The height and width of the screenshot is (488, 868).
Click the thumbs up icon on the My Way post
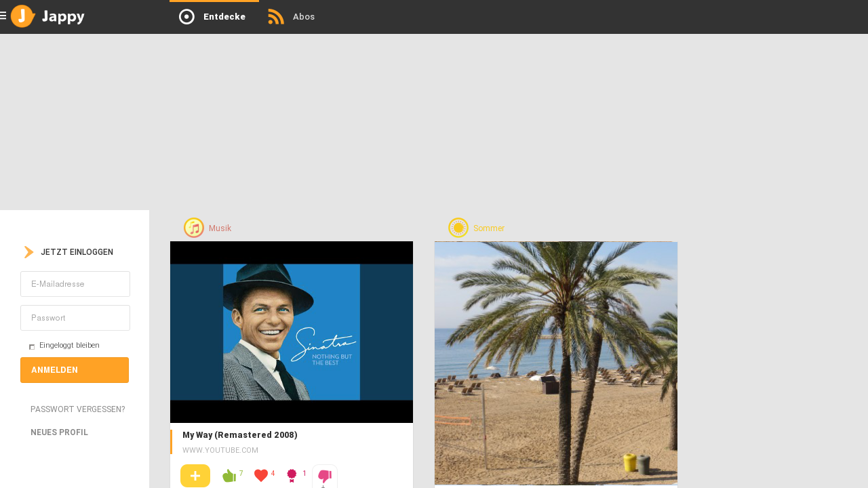229,476
